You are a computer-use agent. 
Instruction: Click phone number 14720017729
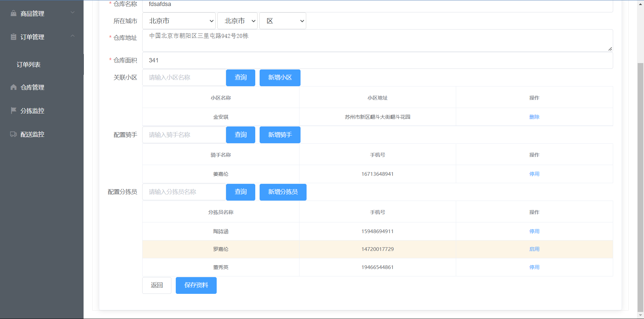coord(378,249)
